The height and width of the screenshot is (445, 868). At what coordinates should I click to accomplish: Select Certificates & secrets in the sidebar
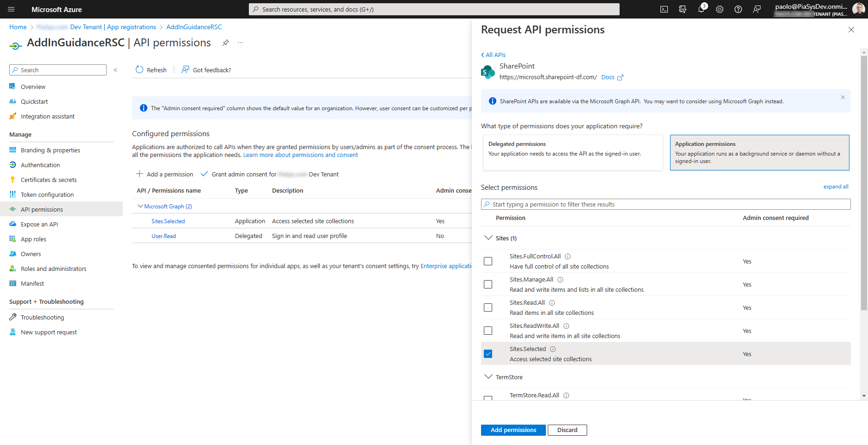(x=48, y=180)
